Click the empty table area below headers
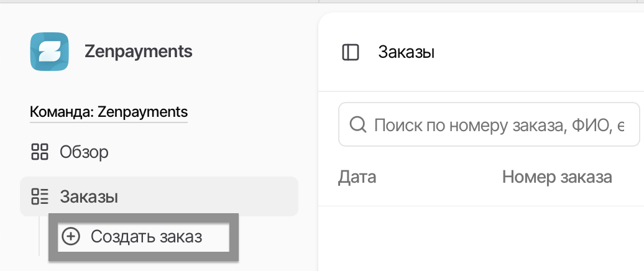Image resolution: width=644 pixels, height=271 pixels. 480,239
